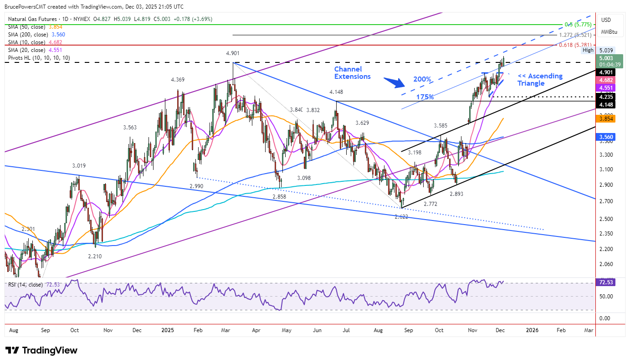
Task: Click the 0.618 (5.281) Fibonacci level label
Action: click(576, 45)
